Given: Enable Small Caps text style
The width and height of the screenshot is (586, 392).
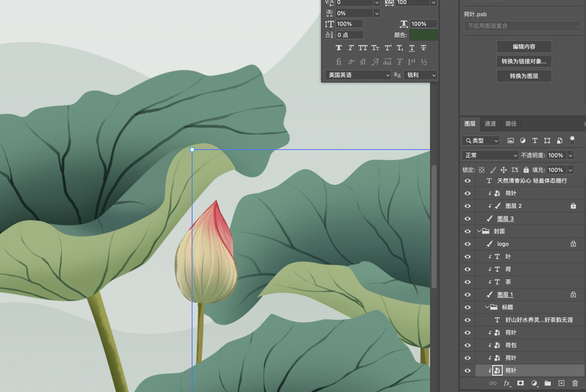Looking at the screenshot, I should coord(375,48).
